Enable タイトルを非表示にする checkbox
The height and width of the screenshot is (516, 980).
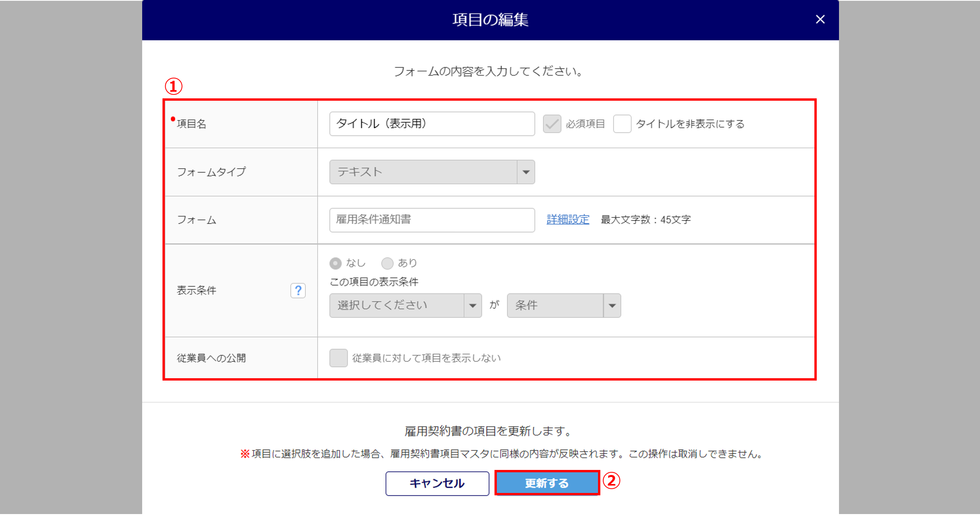(x=622, y=124)
